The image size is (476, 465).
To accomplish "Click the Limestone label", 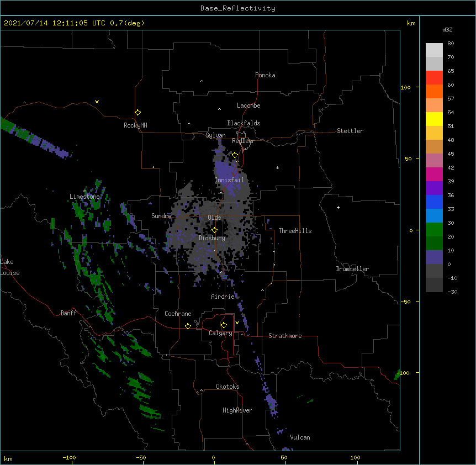I will coord(84,197).
